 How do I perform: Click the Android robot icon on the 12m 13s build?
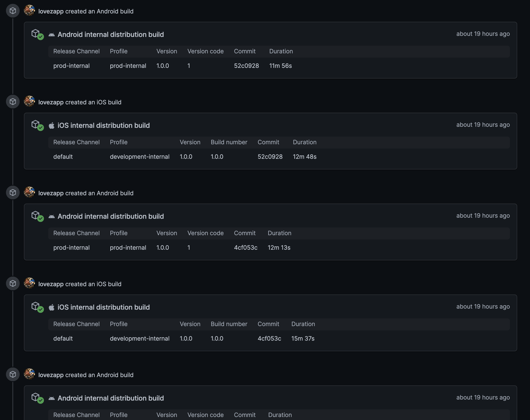pos(51,216)
